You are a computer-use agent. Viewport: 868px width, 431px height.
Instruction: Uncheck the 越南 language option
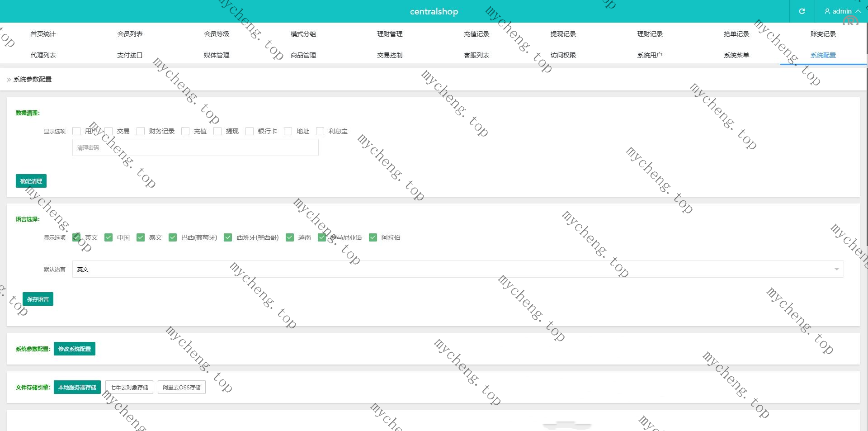click(290, 237)
